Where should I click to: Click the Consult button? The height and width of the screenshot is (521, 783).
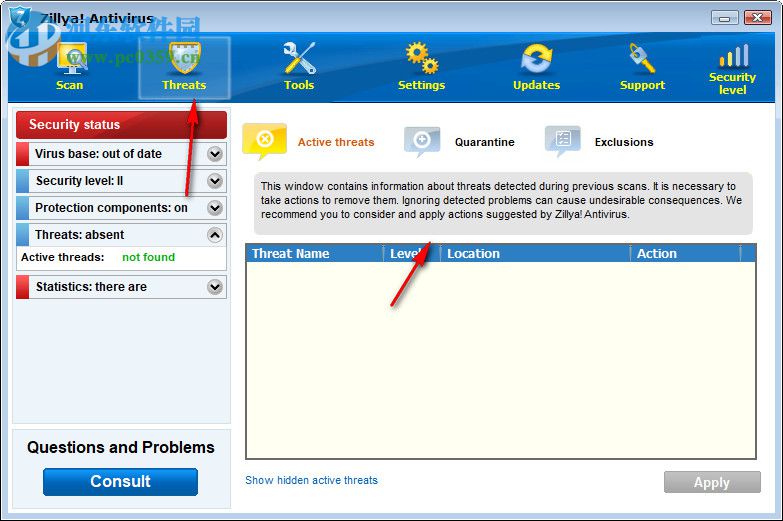click(x=120, y=482)
